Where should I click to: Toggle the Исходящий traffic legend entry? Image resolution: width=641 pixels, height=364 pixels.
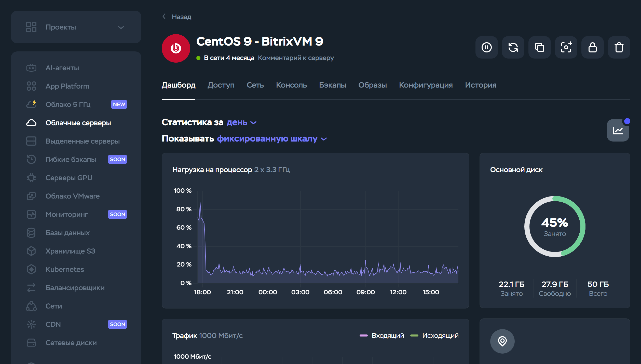440,335
